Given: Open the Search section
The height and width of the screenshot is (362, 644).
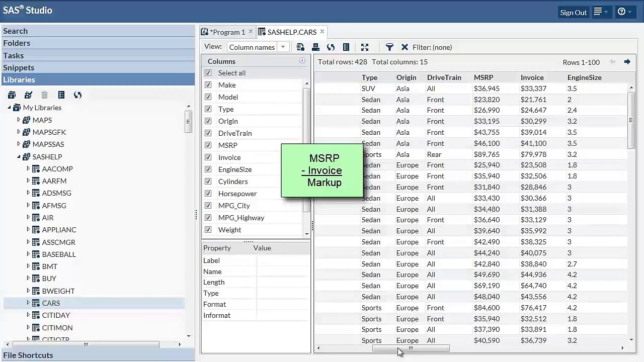Looking at the screenshot, I should pos(98,31).
